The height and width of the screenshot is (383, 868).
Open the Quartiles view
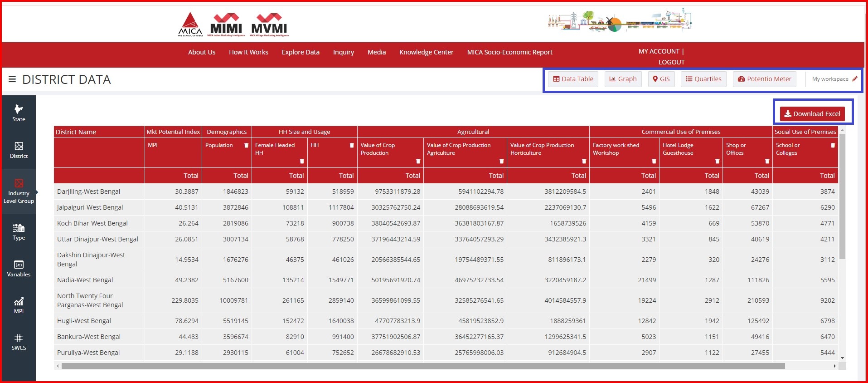click(x=703, y=79)
